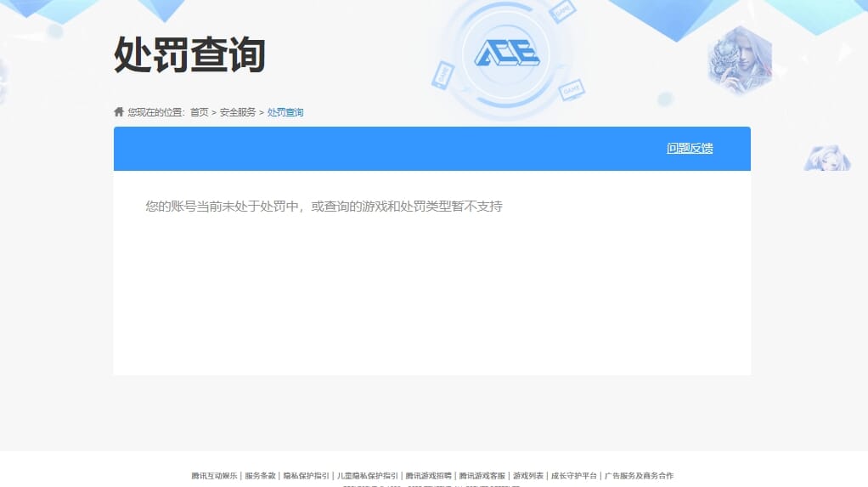Select the 处罚查询 page heading
868x487 pixels.
pos(190,55)
